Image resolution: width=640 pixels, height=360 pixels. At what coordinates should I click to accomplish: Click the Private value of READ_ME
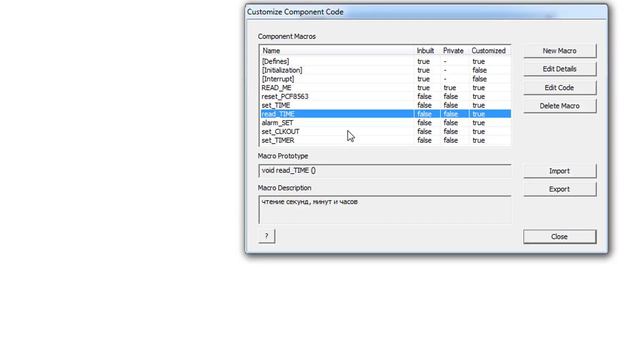[x=450, y=88]
